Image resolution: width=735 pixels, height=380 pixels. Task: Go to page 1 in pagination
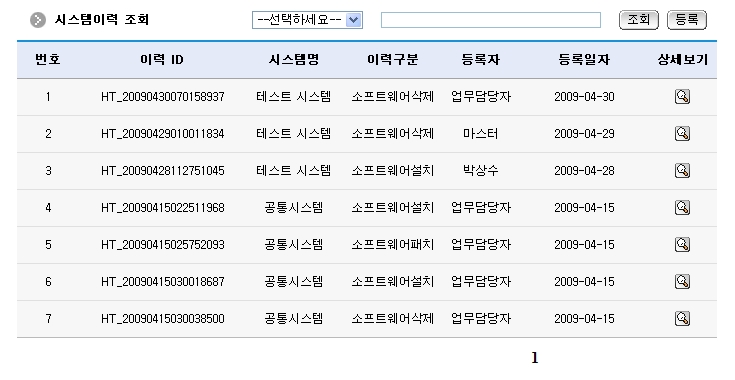tap(535, 358)
